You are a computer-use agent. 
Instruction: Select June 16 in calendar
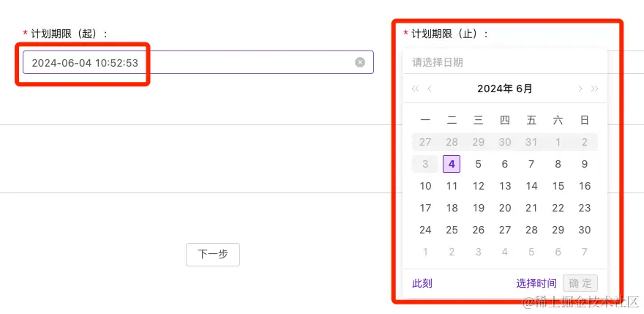point(585,186)
